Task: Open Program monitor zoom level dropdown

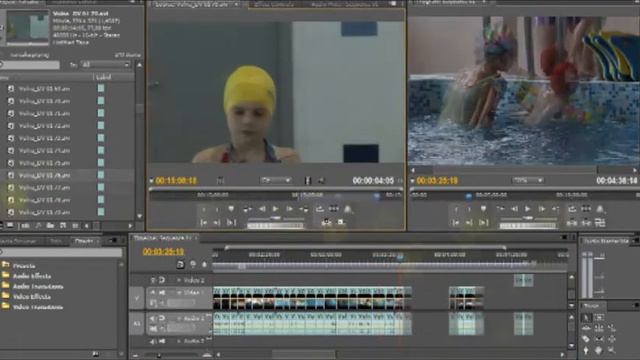Action: pos(528,180)
